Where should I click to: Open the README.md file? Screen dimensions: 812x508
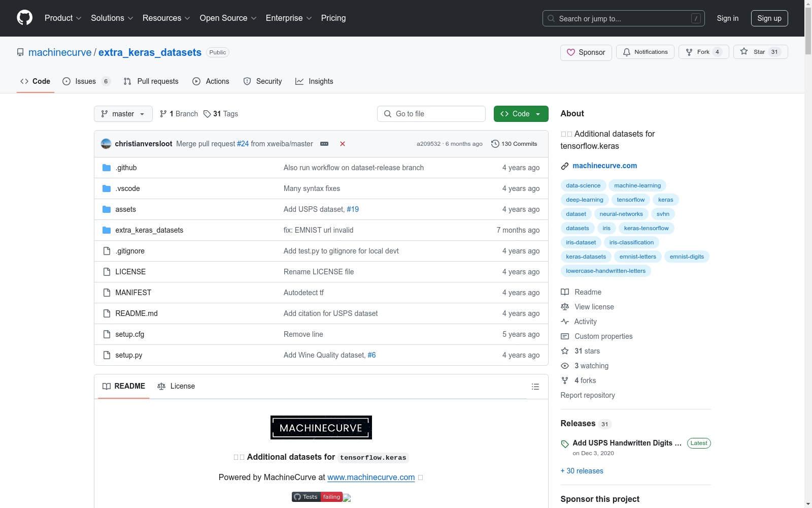[137, 313]
